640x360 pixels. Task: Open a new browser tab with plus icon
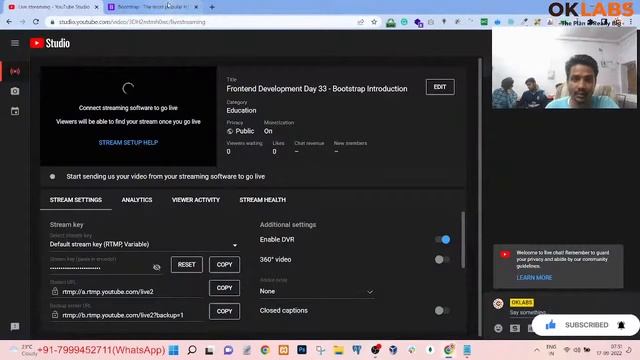(212, 7)
